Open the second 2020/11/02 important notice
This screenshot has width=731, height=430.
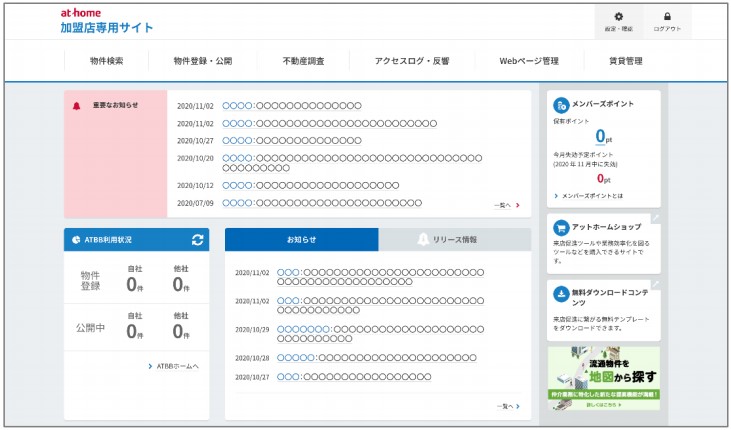(330, 124)
